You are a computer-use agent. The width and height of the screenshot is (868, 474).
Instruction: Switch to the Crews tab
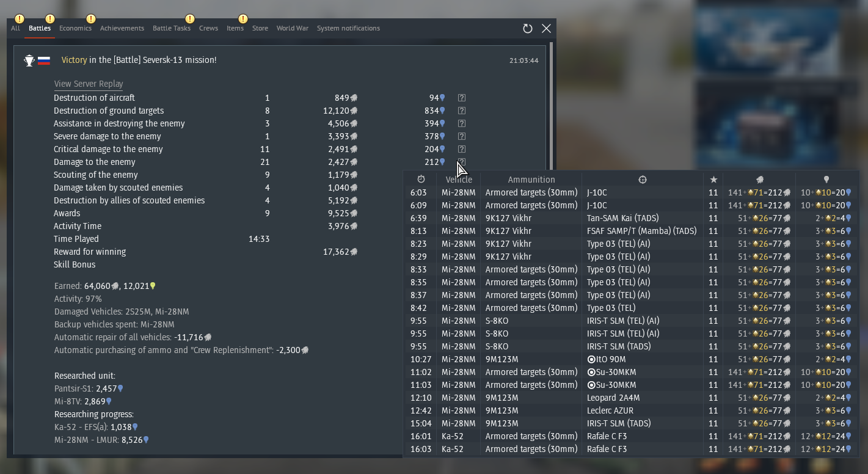208,28
